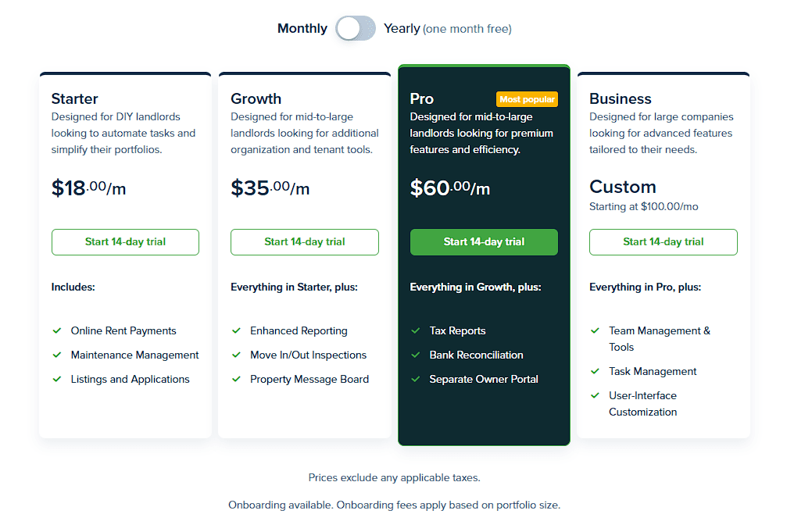The height and width of the screenshot is (532, 787).
Task: Select the Yearly billing label
Action: 402,28
